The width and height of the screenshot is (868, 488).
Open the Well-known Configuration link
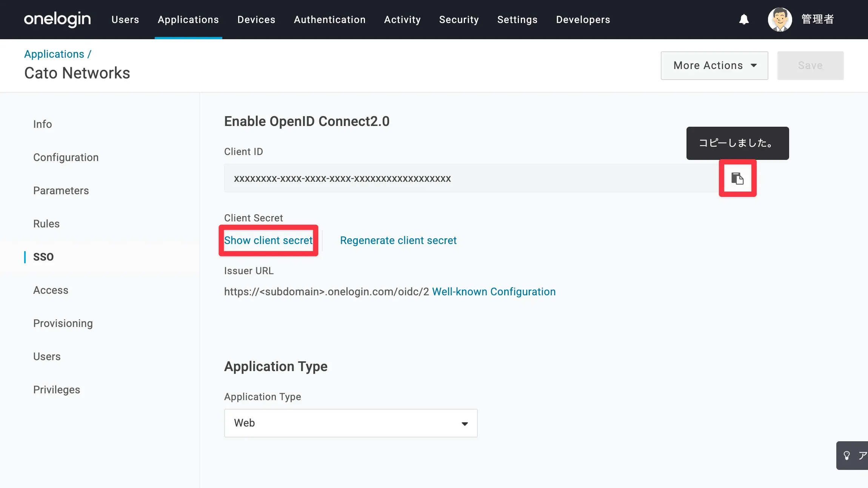coord(494,292)
